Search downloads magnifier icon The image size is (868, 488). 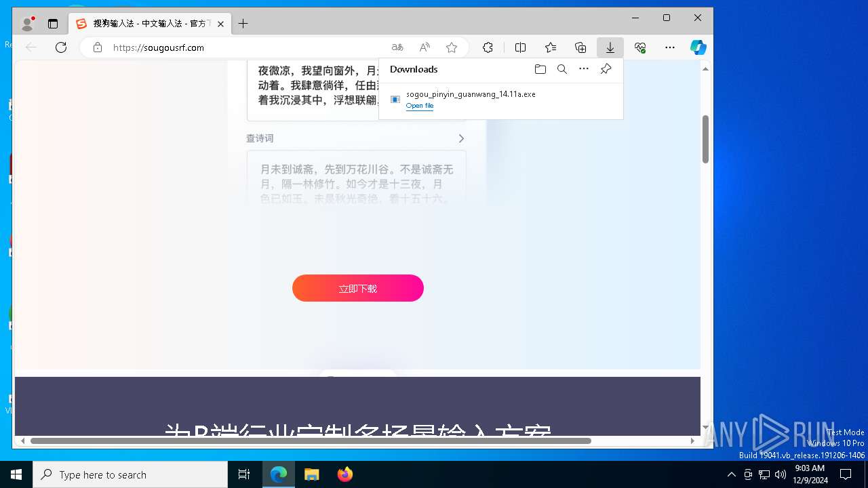coord(562,69)
